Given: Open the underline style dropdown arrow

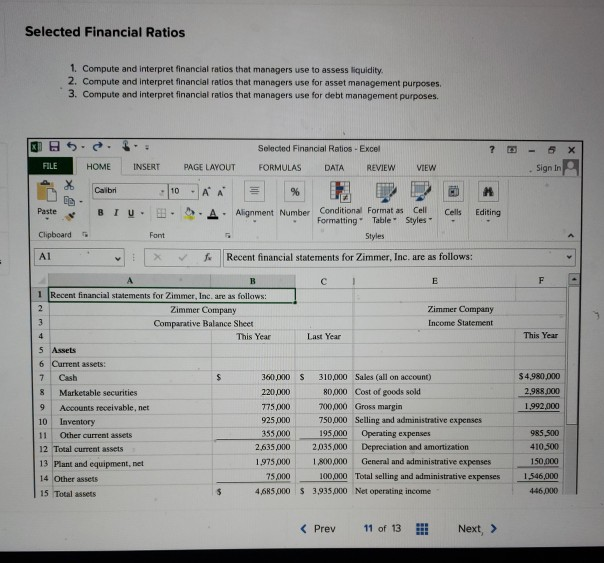Looking at the screenshot, I should pos(142,213).
